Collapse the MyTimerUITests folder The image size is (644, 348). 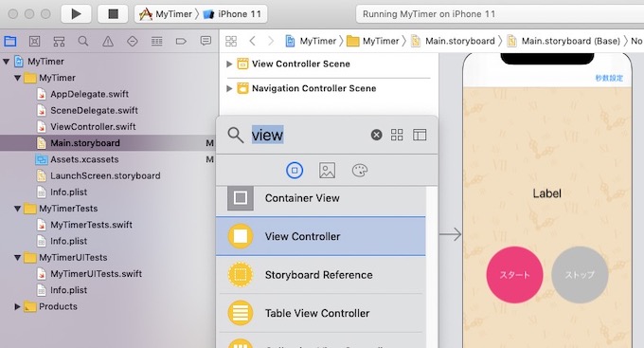pos(17,258)
